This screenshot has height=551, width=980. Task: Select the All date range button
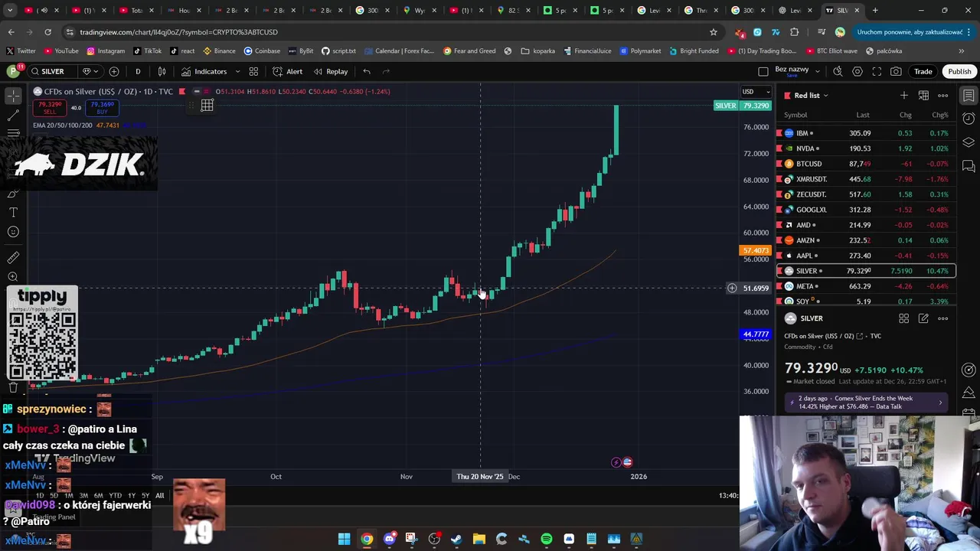[159, 495]
